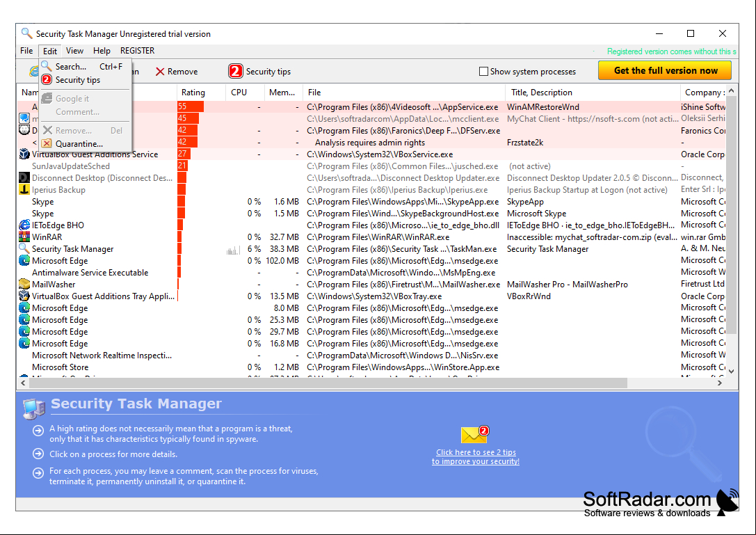Open the File menu
756x535 pixels.
pyautogui.click(x=26, y=51)
